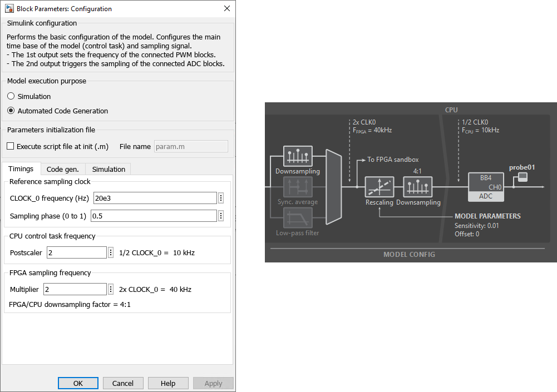Open options menu beside Postscaler field
This screenshot has width=557, height=392.
pos(111,252)
